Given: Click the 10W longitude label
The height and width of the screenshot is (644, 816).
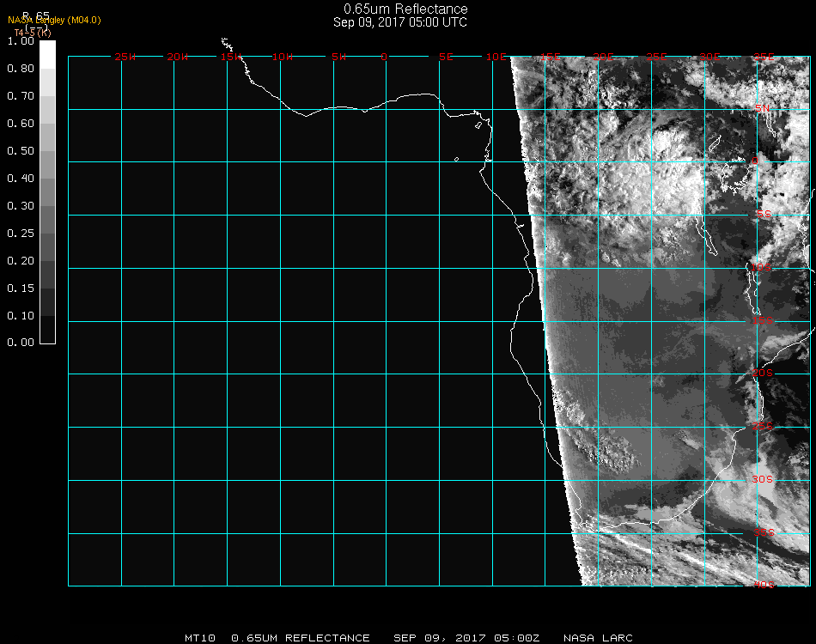Looking at the screenshot, I should 283,57.
